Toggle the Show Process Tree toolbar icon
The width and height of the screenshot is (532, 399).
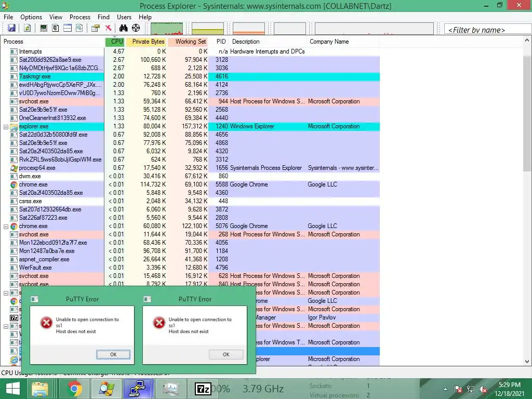click(55, 28)
